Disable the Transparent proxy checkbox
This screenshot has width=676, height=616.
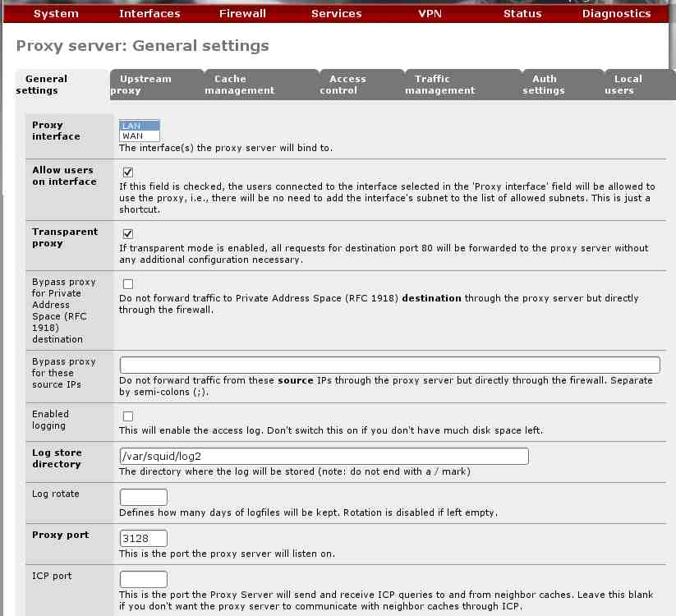point(128,234)
